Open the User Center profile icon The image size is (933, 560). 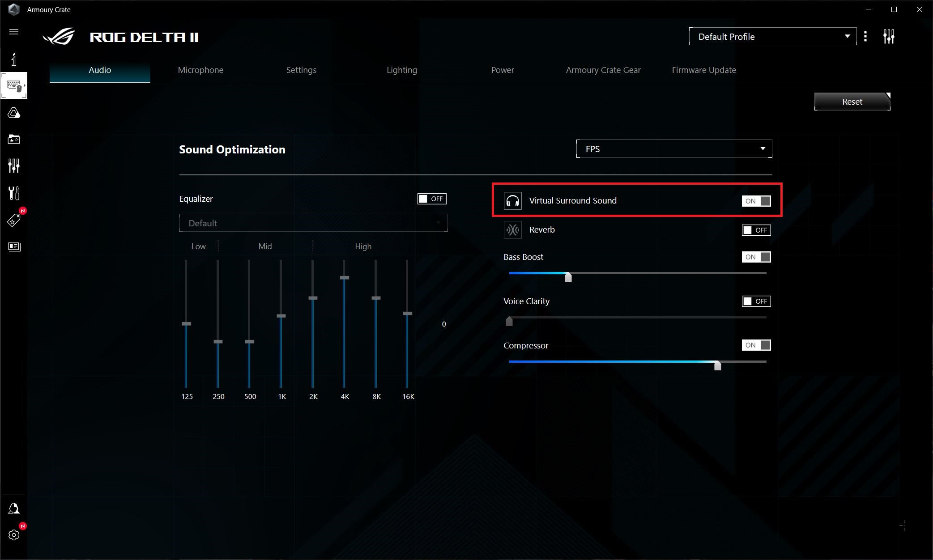pyautogui.click(x=14, y=508)
